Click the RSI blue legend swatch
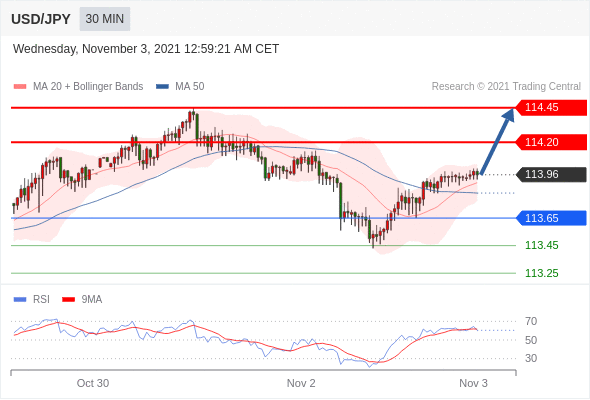 [x=20, y=300]
